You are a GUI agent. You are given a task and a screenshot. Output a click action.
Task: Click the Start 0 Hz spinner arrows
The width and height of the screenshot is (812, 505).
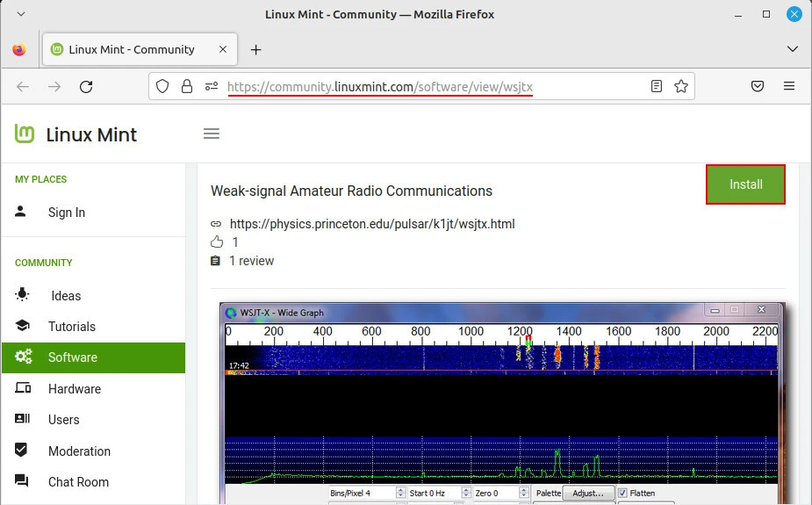click(466, 493)
